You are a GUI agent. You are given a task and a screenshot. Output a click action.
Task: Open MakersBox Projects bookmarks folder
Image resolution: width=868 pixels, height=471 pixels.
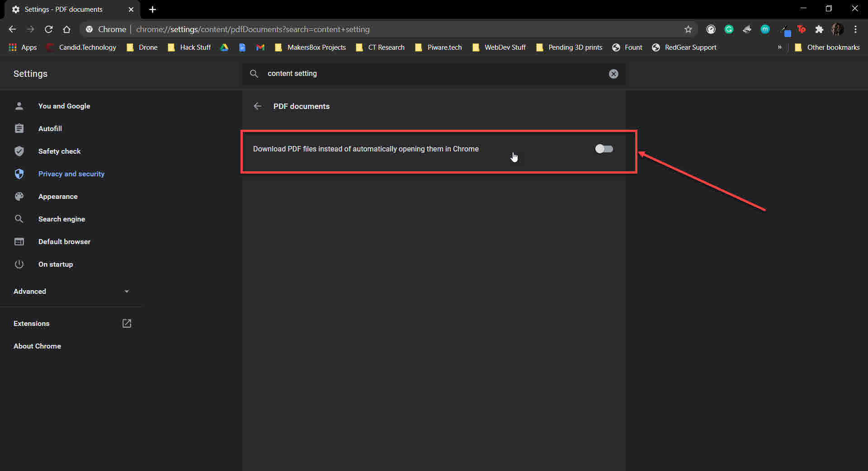(x=310, y=47)
